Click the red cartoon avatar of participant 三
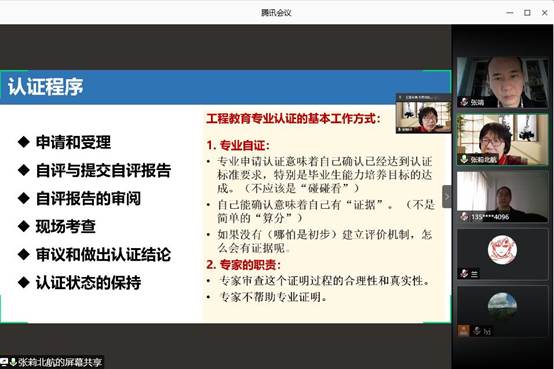 tap(502, 250)
